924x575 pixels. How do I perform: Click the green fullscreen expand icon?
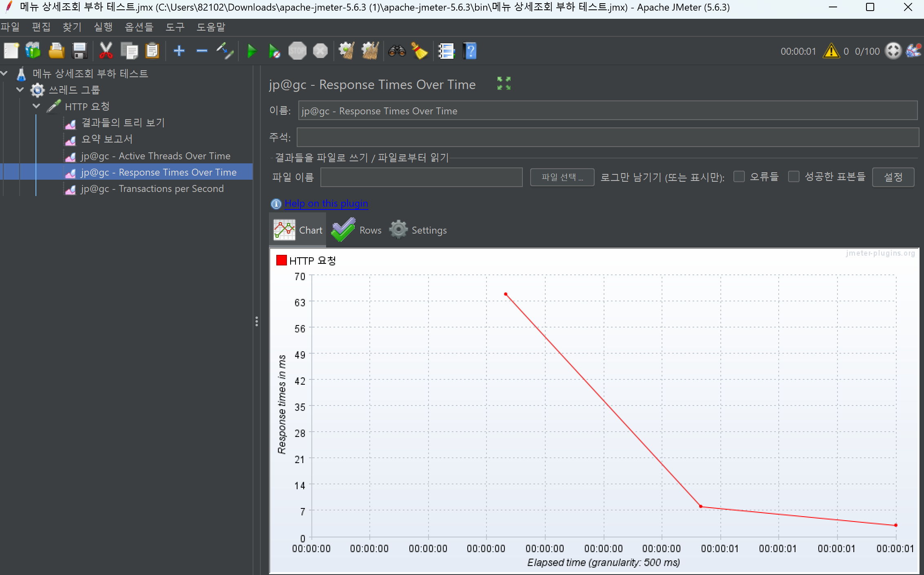pyautogui.click(x=504, y=83)
